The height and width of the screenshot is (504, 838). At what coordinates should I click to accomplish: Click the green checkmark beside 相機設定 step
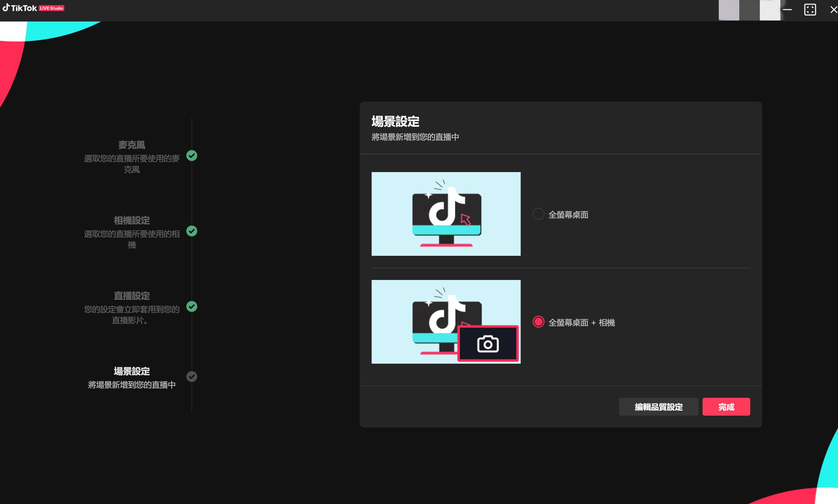(192, 231)
